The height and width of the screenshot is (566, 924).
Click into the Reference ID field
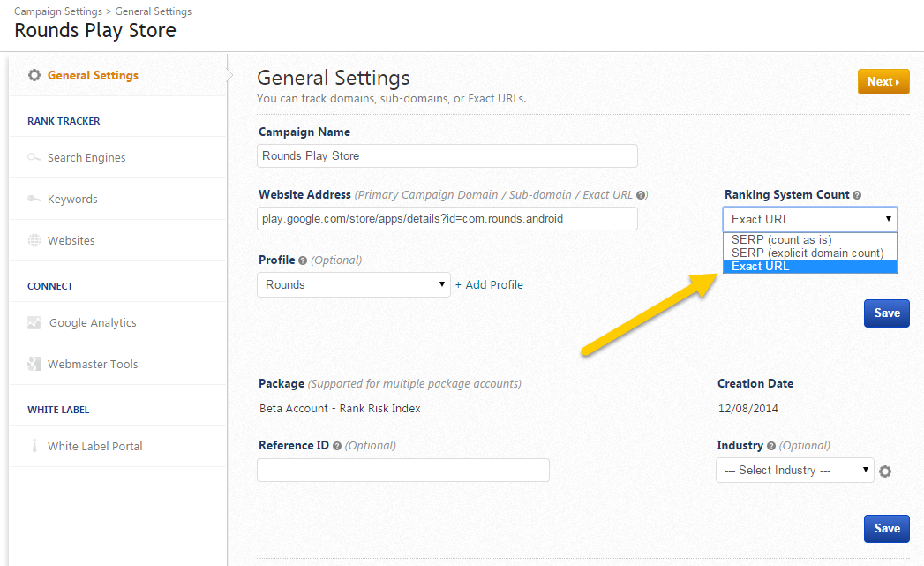point(402,470)
